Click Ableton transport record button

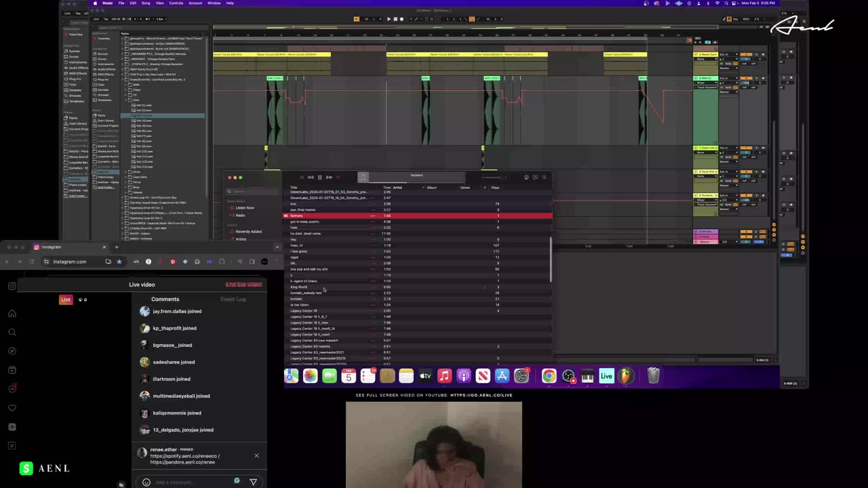tap(401, 19)
